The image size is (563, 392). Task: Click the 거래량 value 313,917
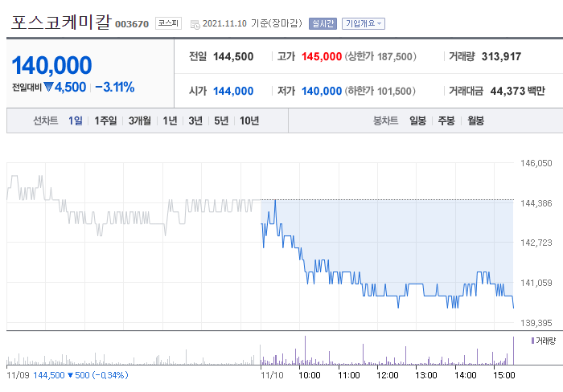[501, 57]
